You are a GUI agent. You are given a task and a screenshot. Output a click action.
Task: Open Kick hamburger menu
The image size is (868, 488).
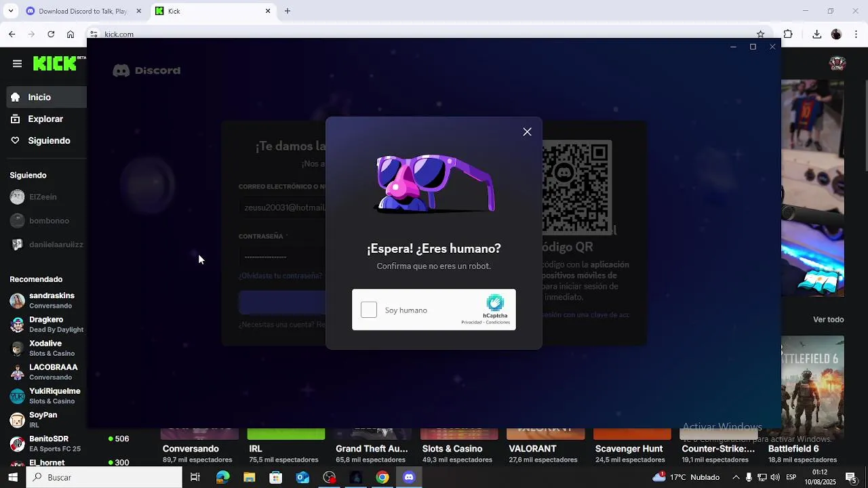click(17, 64)
